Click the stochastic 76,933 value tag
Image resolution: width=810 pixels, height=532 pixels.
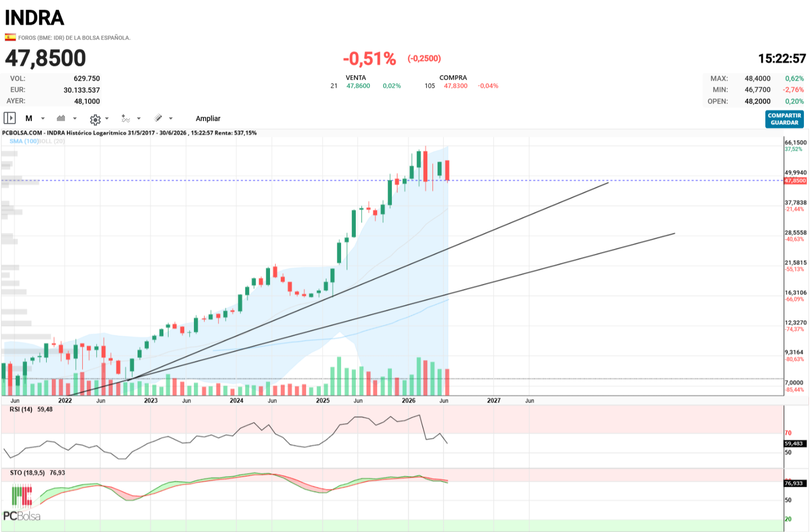coord(795,483)
